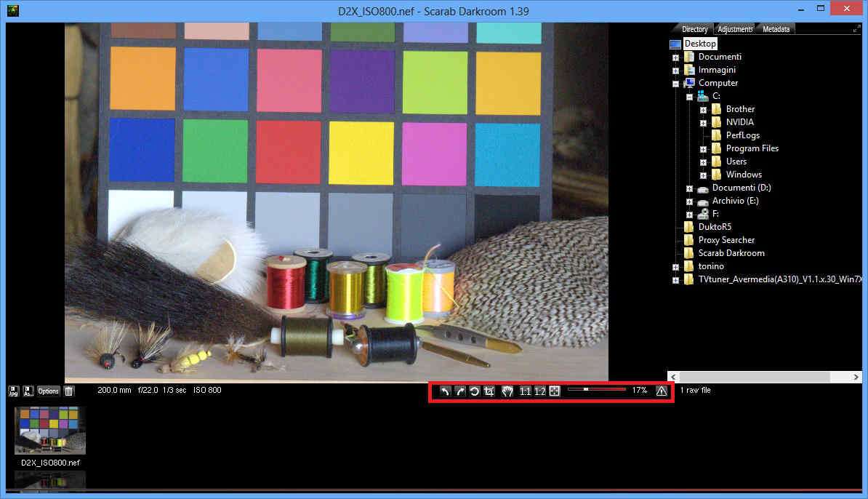Viewport: 868px width, 499px height.
Task: Click the zoom slider handle
Action: [x=586, y=389]
